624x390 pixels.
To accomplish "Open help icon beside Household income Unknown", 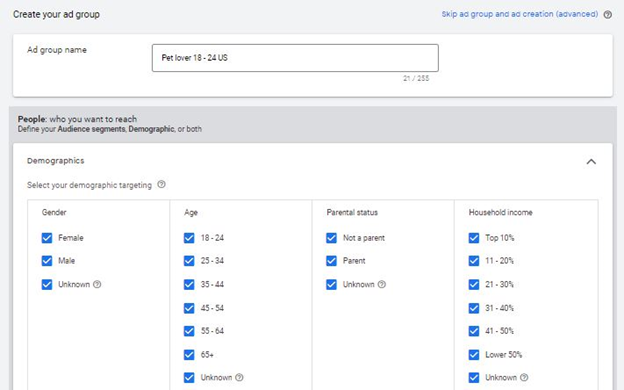I will click(x=524, y=377).
